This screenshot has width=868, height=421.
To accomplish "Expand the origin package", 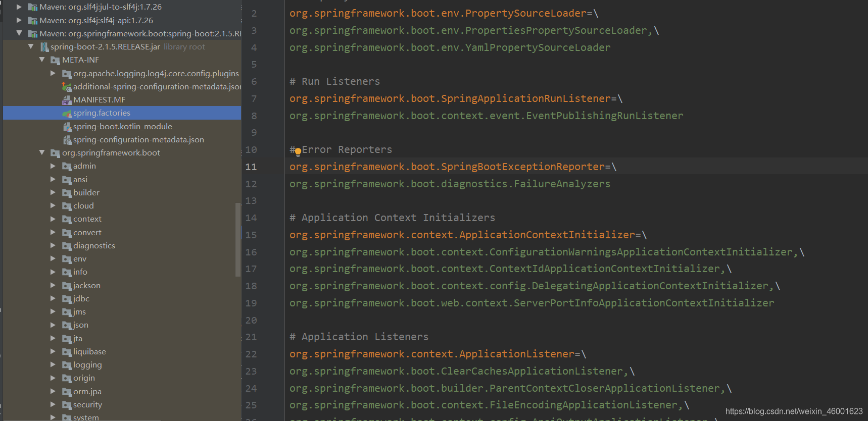I will (x=53, y=378).
